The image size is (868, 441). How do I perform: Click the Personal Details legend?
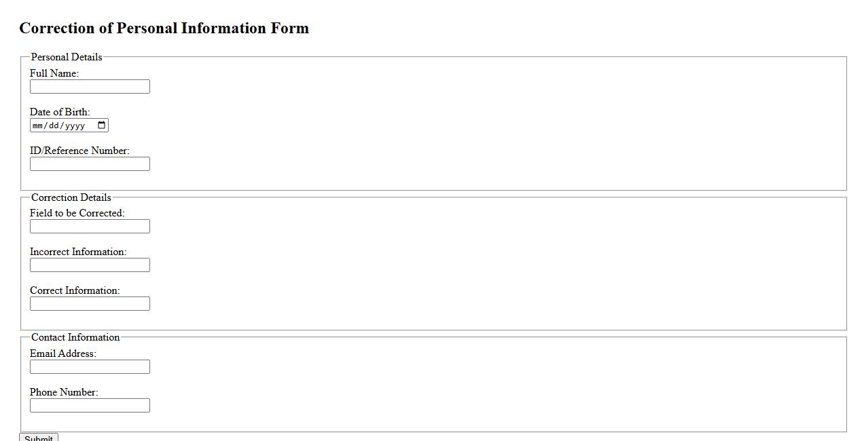pos(67,57)
